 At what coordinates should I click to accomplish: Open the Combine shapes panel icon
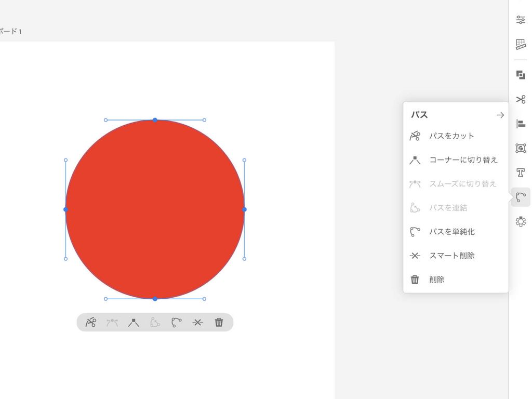click(521, 75)
